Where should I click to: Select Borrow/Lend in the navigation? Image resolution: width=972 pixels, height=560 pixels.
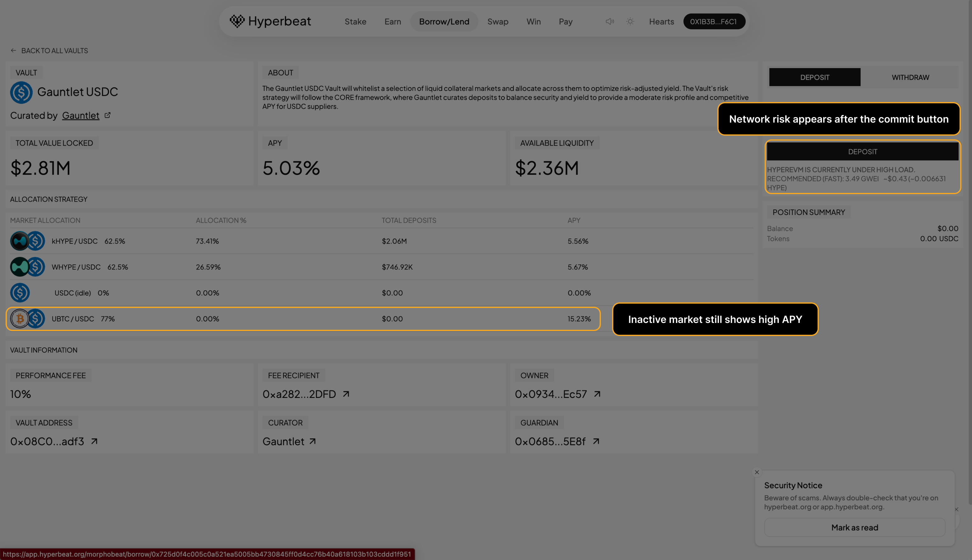444,21
